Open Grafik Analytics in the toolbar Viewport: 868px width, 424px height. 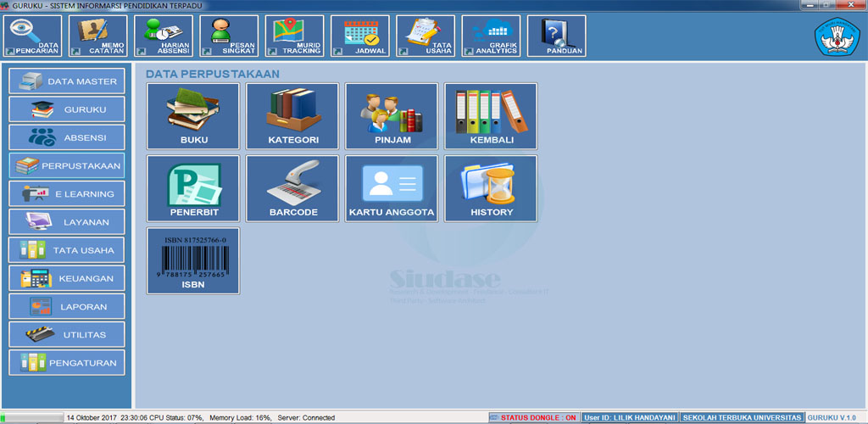[x=491, y=36]
